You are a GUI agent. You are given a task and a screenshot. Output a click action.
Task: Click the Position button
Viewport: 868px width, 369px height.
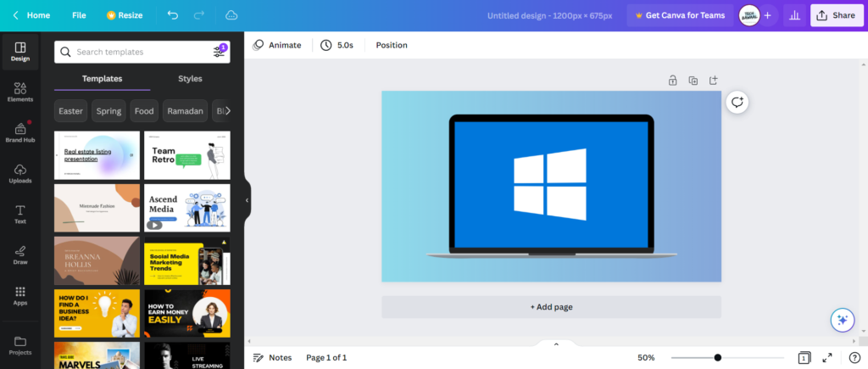click(392, 46)
